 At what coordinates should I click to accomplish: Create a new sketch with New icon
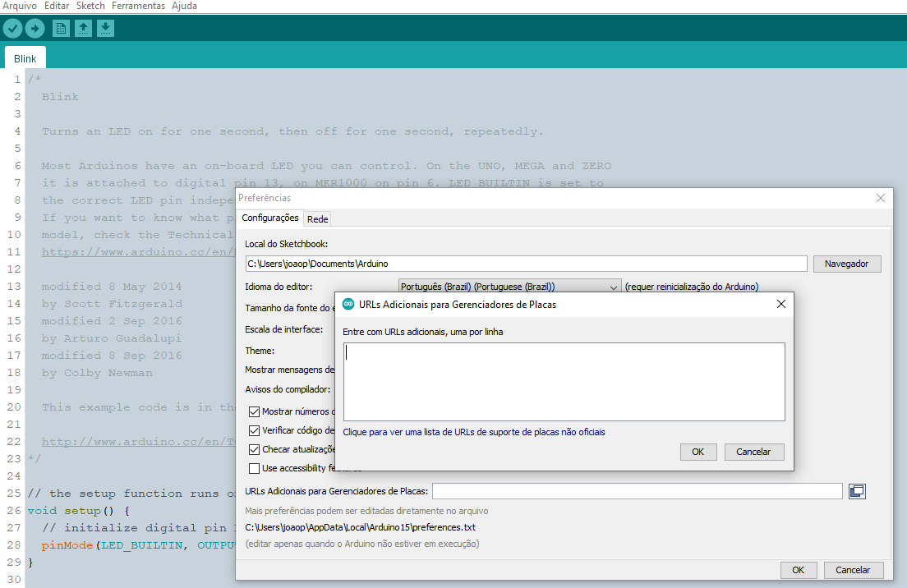tap(61, 28)
